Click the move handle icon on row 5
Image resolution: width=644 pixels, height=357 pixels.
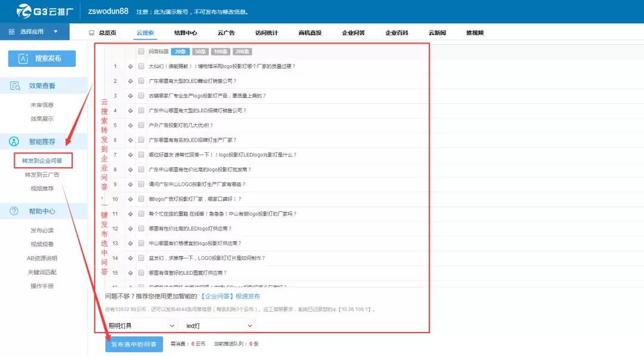point(130,125)
